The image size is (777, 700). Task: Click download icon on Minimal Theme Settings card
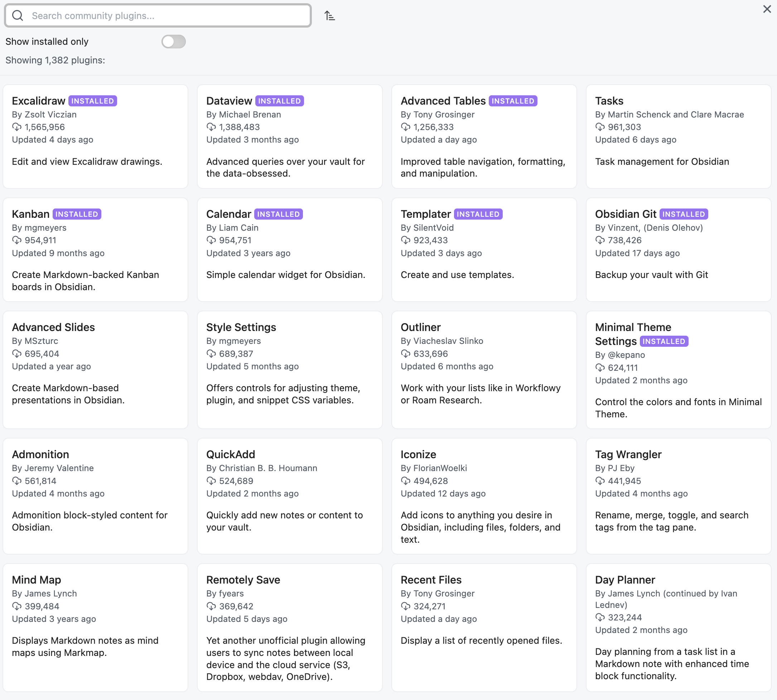pos(600,368)
